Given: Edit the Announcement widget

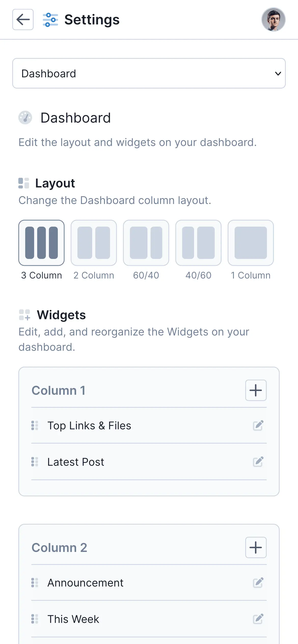Looking at the screenshot, I should [x=258, y=582].
